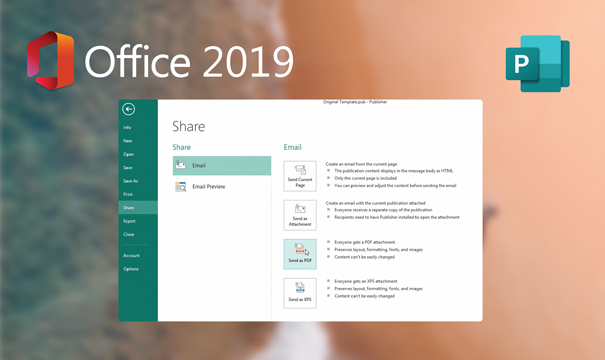
Task: Click the 'Original Template.pub - Publisher' title
Action: click(355, 102)
